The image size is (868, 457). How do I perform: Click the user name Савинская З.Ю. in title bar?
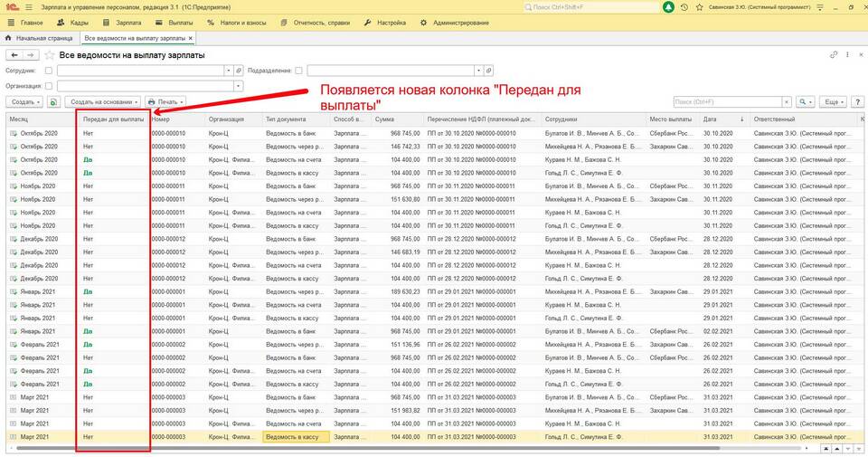point(759,7)
